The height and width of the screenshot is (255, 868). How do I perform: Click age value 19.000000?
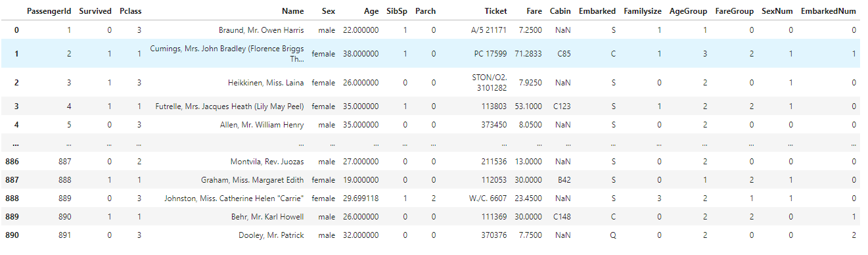point(361,179)
